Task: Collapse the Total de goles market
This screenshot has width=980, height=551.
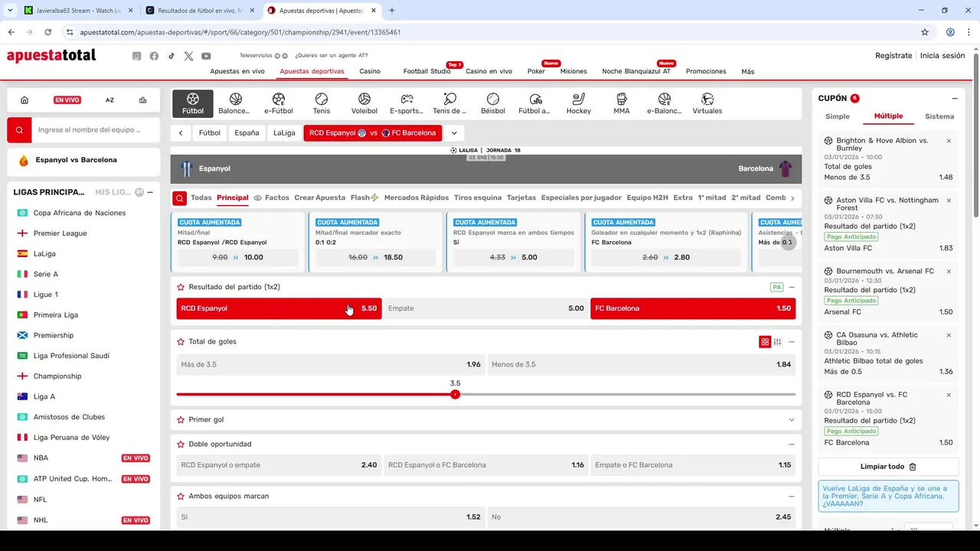Action: point(792,342)
